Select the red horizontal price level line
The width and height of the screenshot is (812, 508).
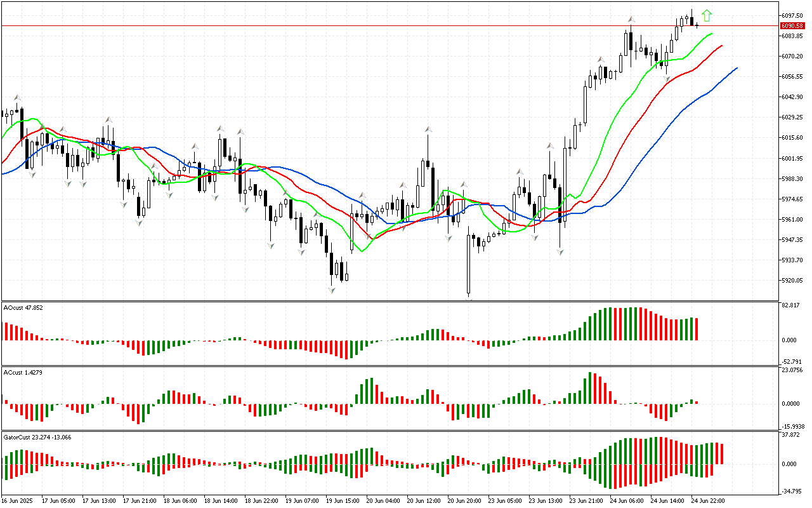click(x=381, y=26)
